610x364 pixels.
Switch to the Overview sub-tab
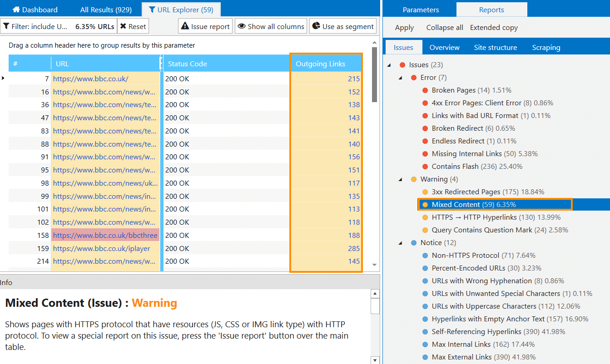point(444,47)
